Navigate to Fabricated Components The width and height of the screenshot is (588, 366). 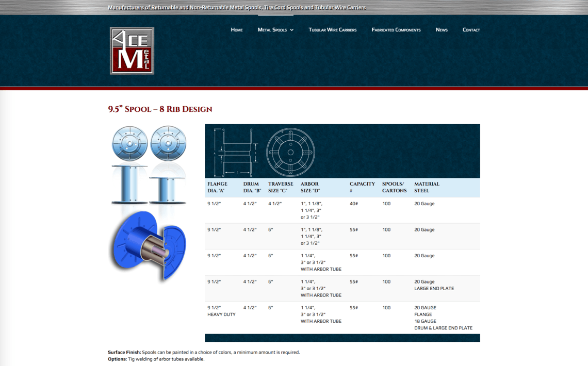396,30
